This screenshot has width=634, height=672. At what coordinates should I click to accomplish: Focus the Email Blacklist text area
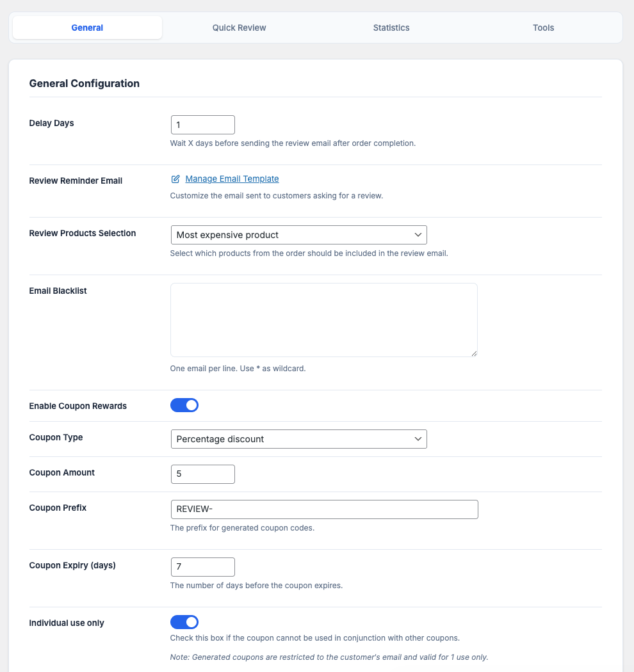tap(323, 319)
